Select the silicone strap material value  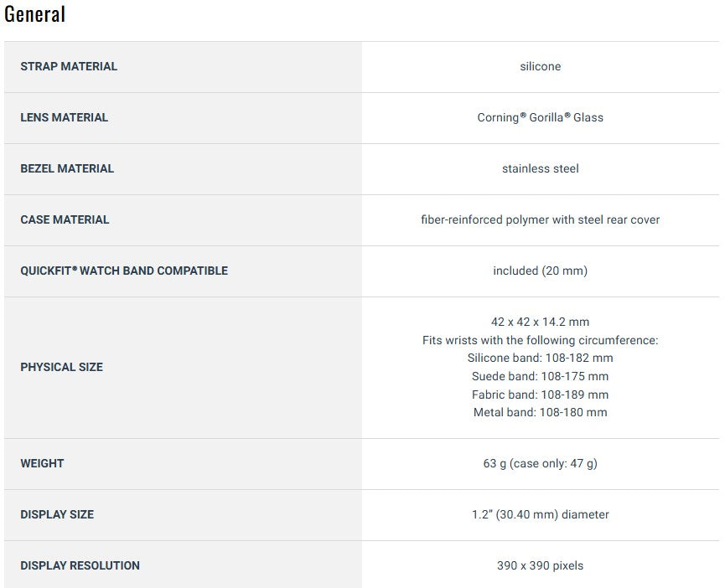point(540,66)
